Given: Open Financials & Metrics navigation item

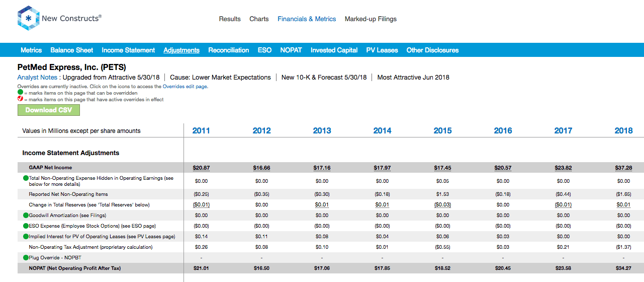Looking at the screenshot, I should (307, 19).
